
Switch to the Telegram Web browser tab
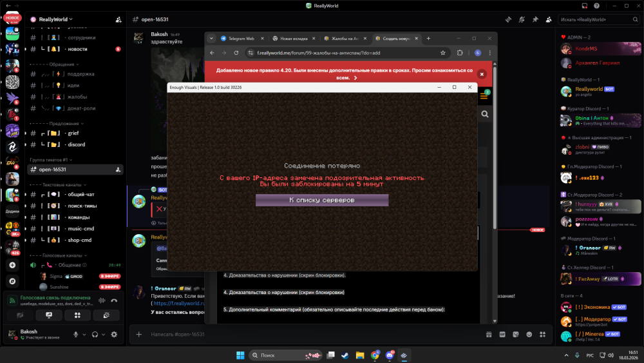click(x=242, y=38)
